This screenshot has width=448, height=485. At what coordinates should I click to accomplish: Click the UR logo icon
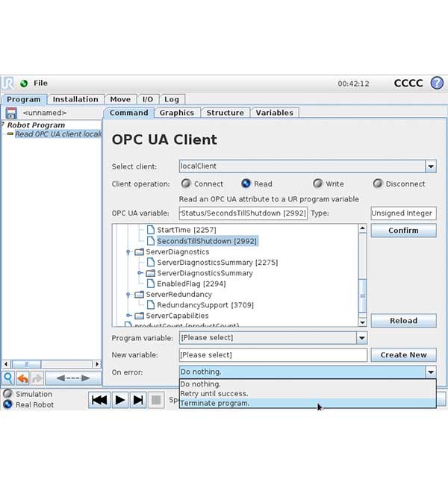tap(7, 84)
